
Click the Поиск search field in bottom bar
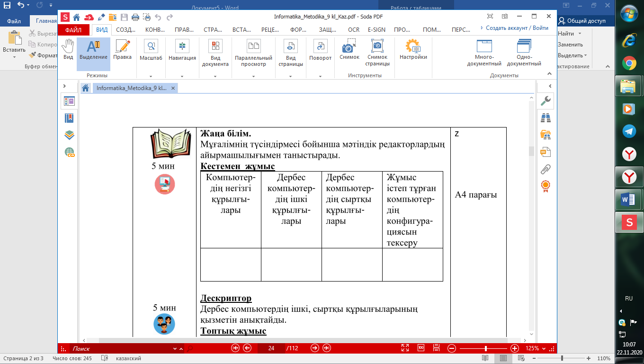coord(122,348)
